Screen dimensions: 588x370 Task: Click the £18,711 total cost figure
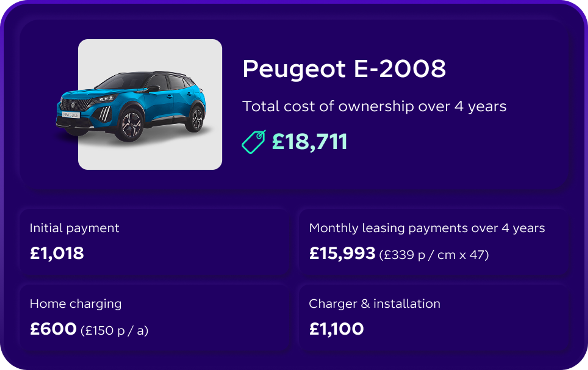click(x=309, y=142)
